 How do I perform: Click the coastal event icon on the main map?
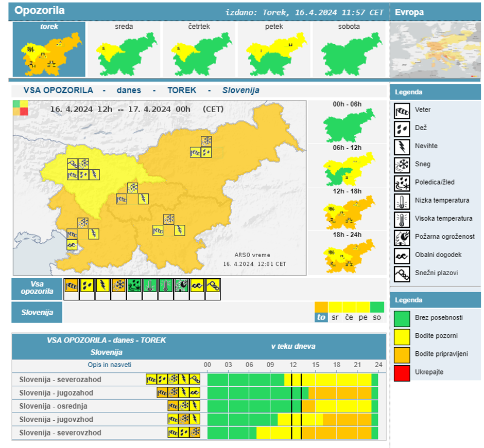tap(72, 245)
